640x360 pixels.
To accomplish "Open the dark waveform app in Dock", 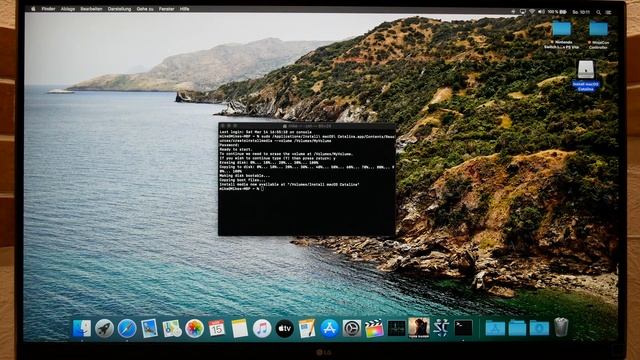I will pos(396,328).
